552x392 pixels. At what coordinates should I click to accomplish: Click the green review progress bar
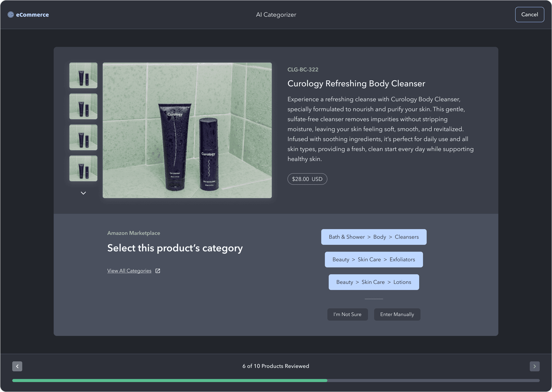tap(169, 380)
